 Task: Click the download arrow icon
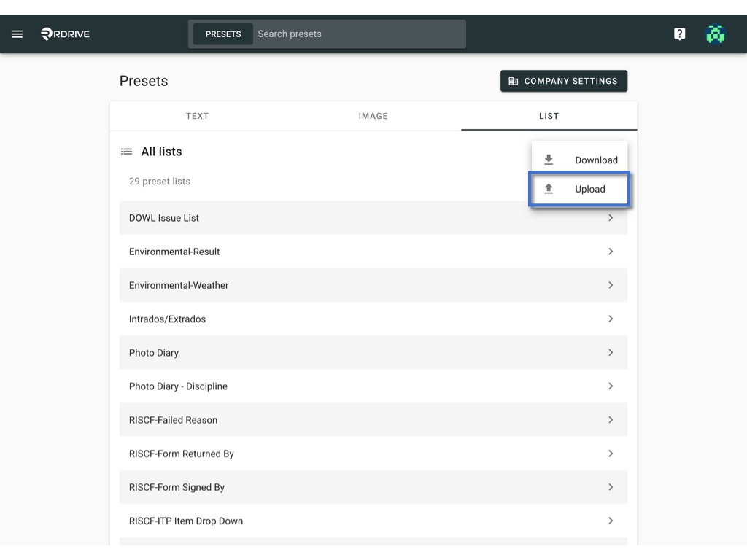(549, 160)
